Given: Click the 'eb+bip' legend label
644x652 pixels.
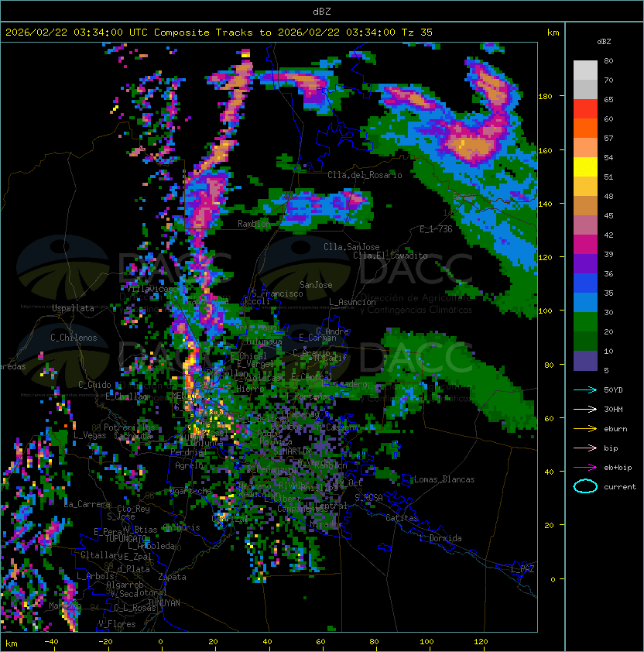Looking at the screenshot, I should tap(618, 468).
